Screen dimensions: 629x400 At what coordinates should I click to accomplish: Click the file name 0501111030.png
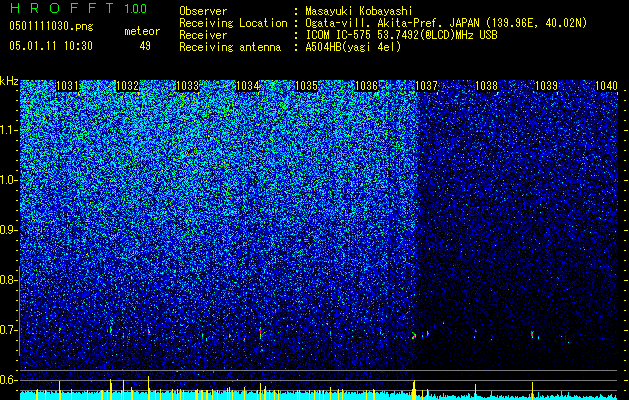click(51, 26)
